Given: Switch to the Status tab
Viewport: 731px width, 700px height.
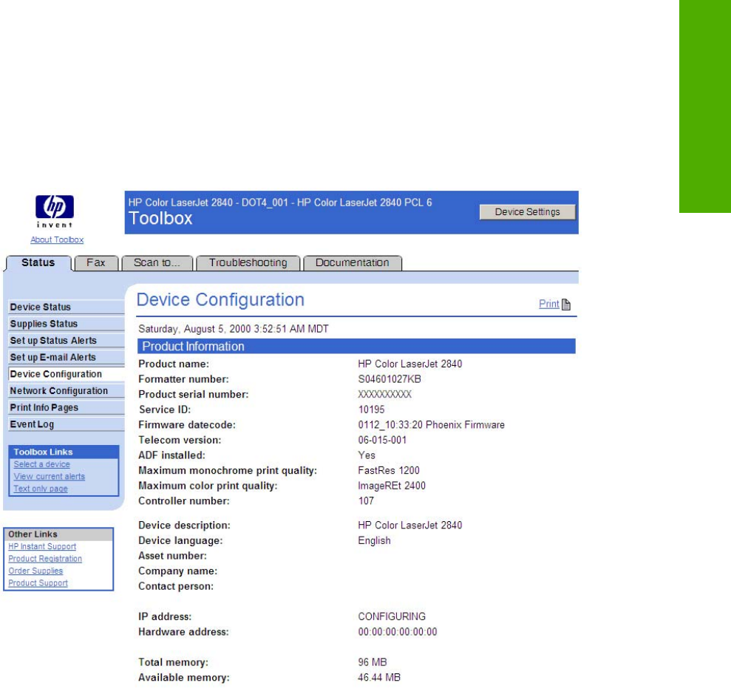Looking at the screenshot, I should click(38, 262).
